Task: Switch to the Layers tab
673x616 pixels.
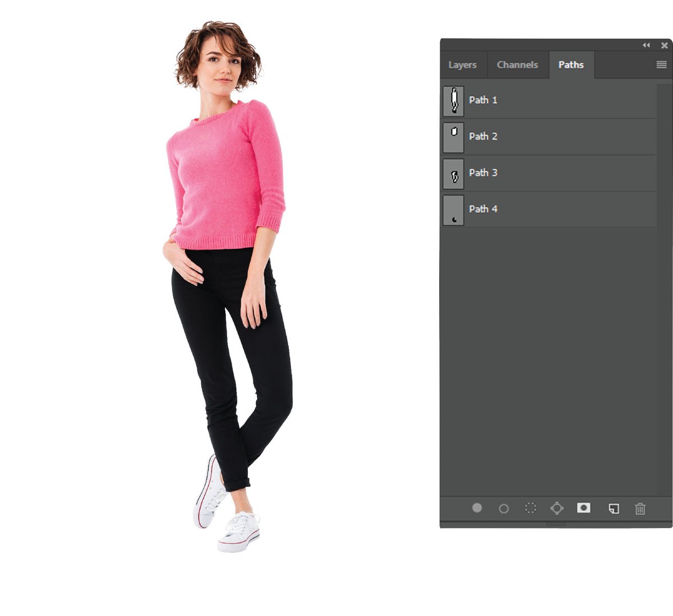Action: [x=463, y=65]
